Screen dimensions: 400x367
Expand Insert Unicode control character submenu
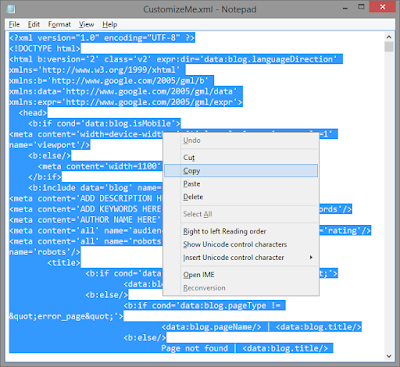(241, 257)
